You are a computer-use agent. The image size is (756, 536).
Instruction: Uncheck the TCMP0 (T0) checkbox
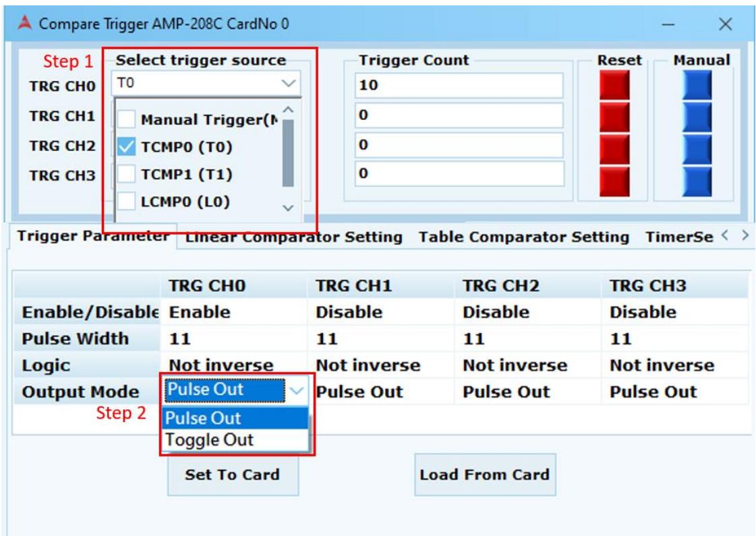pyautogui.click(x=126, y=146)
